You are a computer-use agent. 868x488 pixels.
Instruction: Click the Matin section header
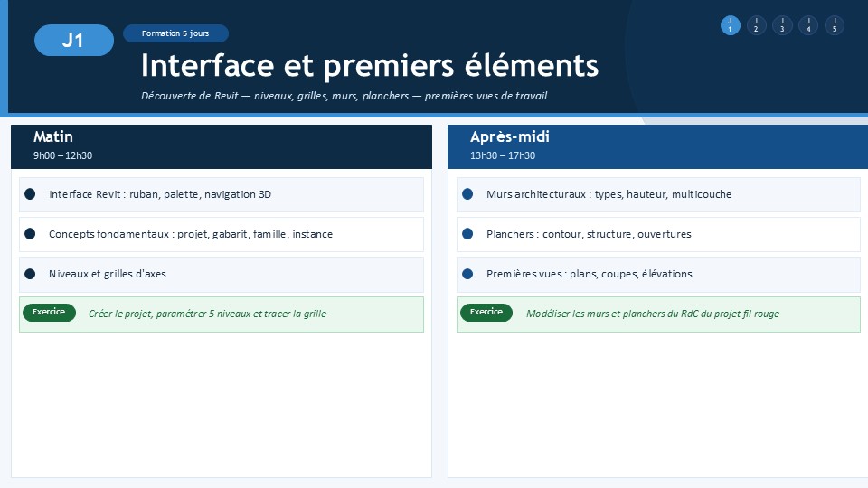click(x=222, y=146)
